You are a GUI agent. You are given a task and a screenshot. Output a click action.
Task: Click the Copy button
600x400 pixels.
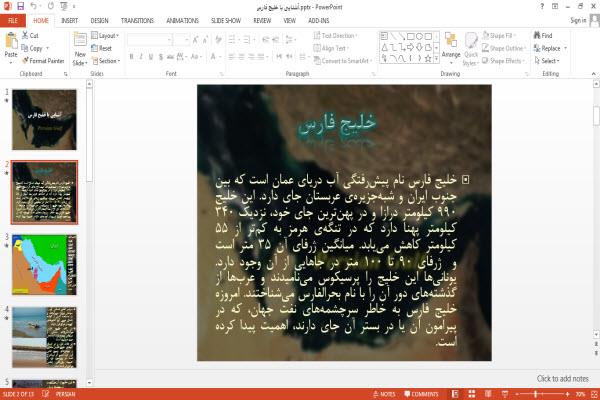[x=32, y=48]
